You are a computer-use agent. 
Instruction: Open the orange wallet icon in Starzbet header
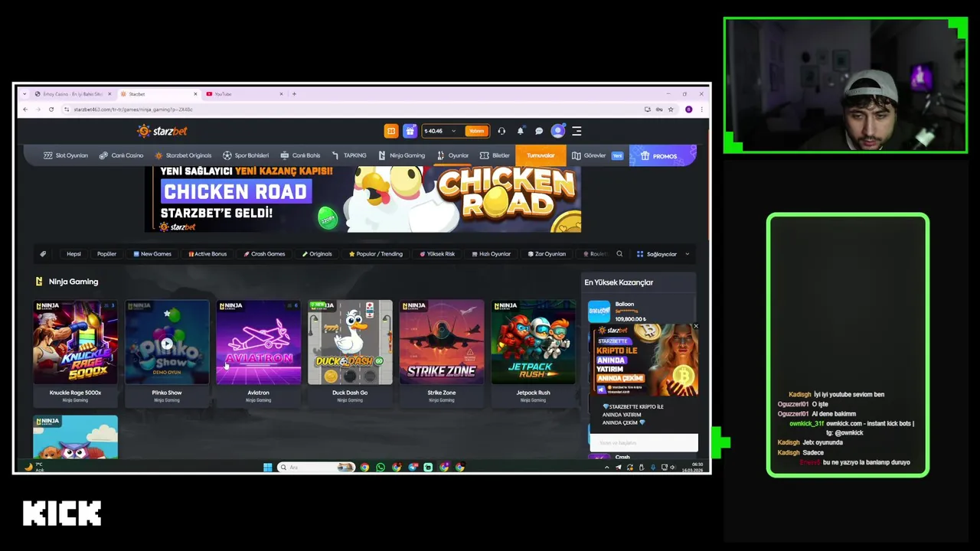391,131
